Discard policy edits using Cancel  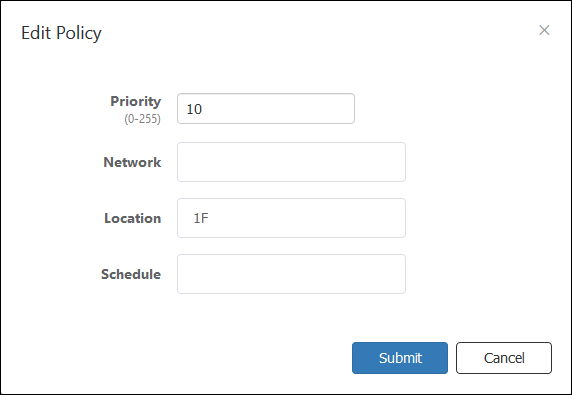pos(504,358)
